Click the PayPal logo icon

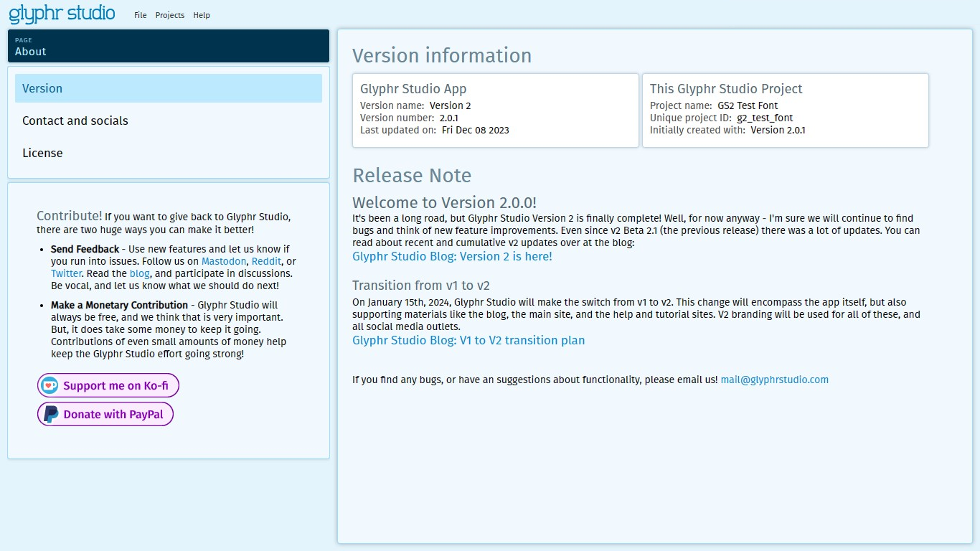pos(50,414)
